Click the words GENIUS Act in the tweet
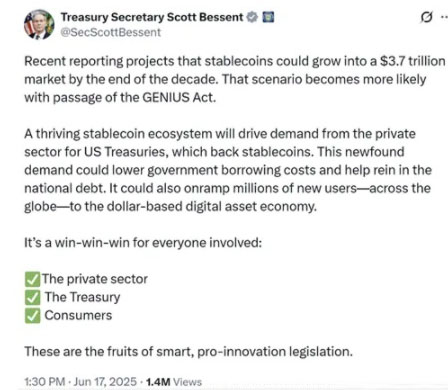Screen dimensions: 448x390 click(179, 97)
